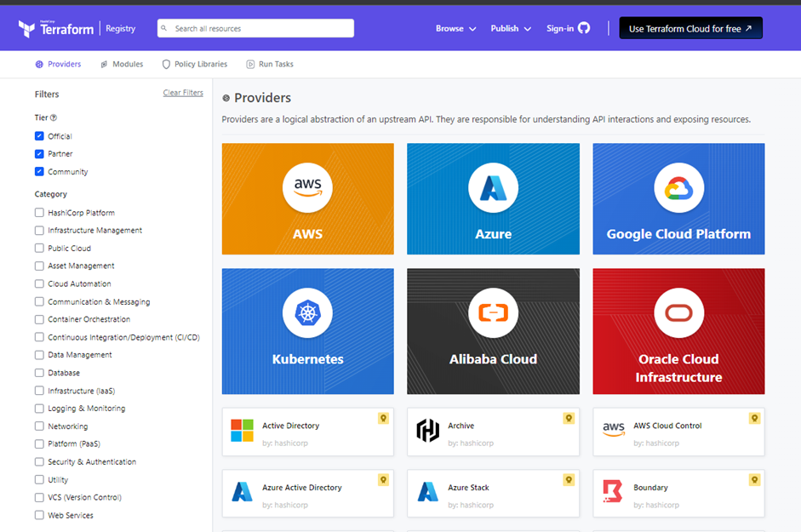Check the Utility category filter
This screenshot has width=801, height=532.
click(39, 480)
